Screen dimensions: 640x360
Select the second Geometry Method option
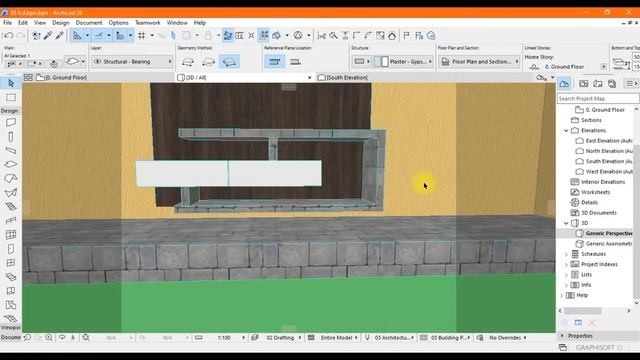pyautogui.click(x=208, y=62)
